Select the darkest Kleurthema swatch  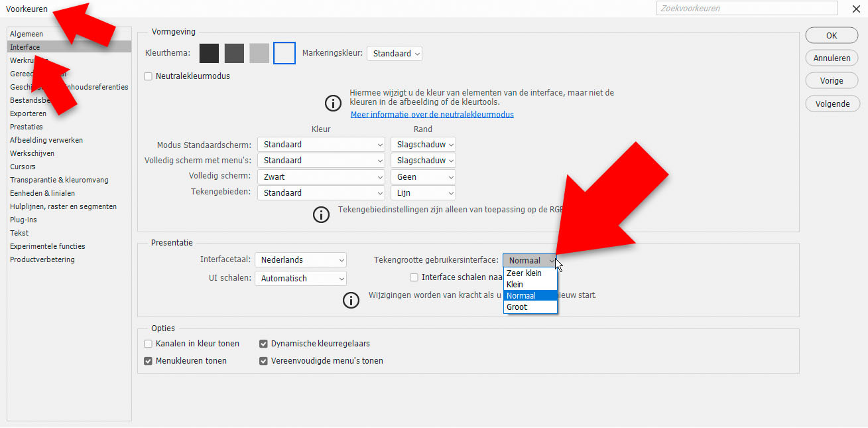click(x=209, y=53)
